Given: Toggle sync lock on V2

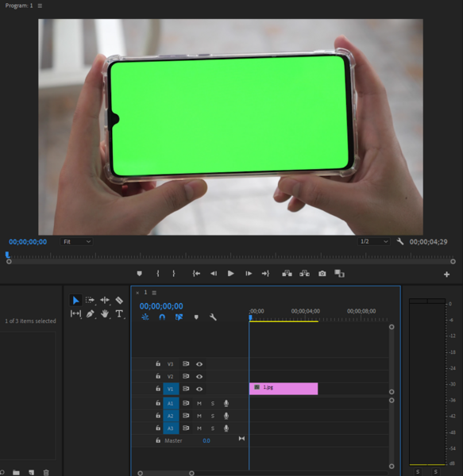Looking at the screenshot, I should (x=186, y=376).
